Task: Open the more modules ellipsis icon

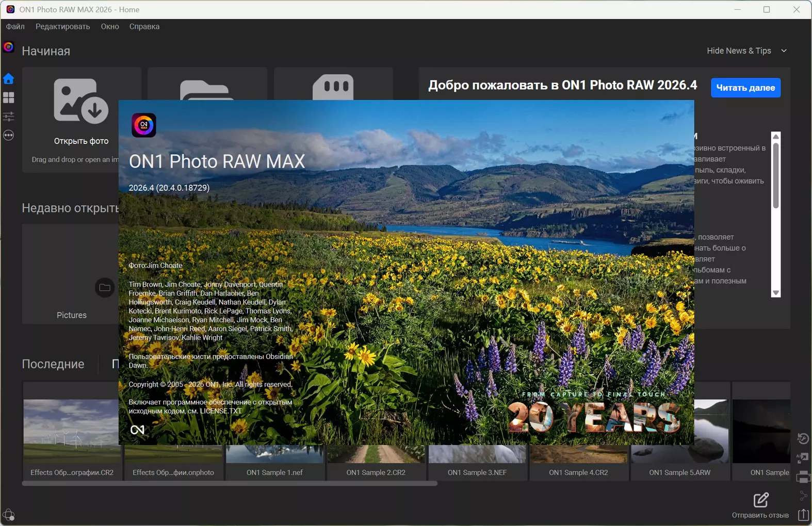Action: coord(8,136)
